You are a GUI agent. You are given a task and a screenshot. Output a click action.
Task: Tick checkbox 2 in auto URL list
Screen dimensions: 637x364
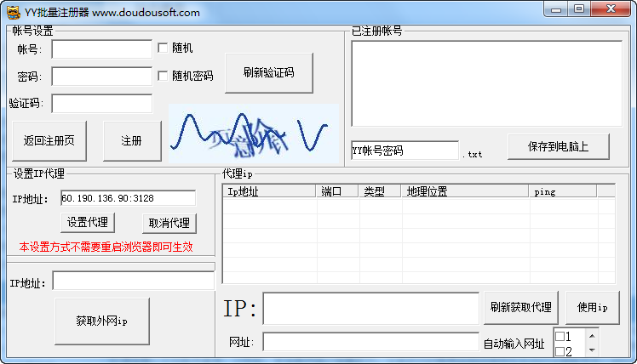(560, 351)
